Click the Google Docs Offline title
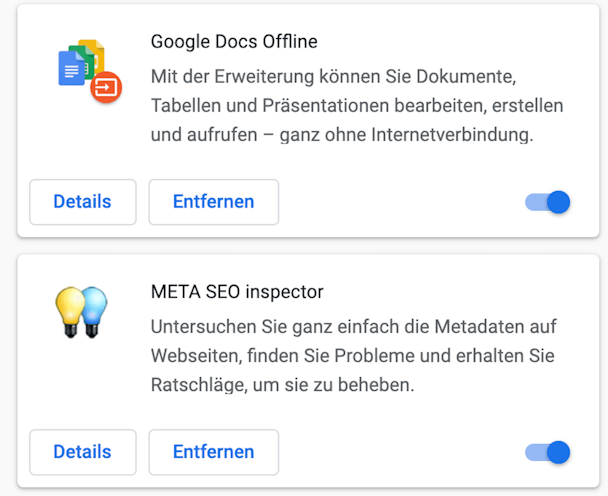 click(x=234, y=42)
